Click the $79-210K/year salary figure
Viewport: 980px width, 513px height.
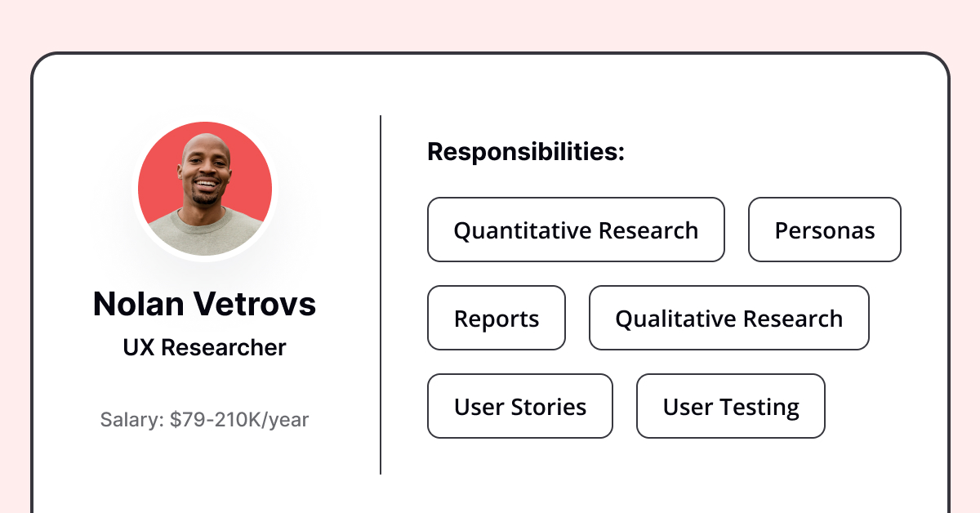240,420
